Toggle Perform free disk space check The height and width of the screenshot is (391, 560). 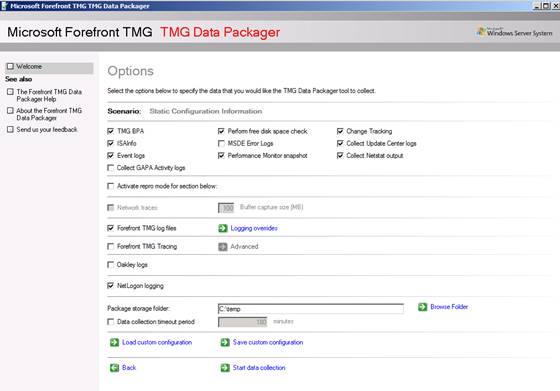click(221, 131)
